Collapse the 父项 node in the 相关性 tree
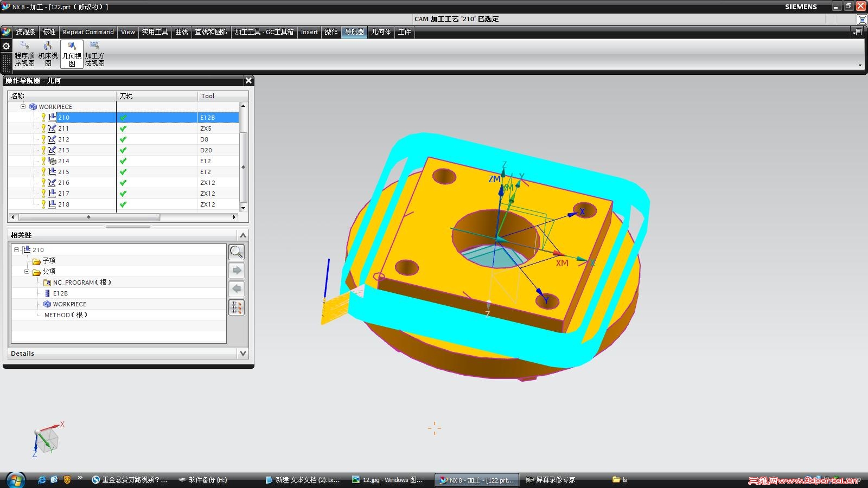Image resolution: width=868 pixels, height=488 pixels. click(27, 272)
